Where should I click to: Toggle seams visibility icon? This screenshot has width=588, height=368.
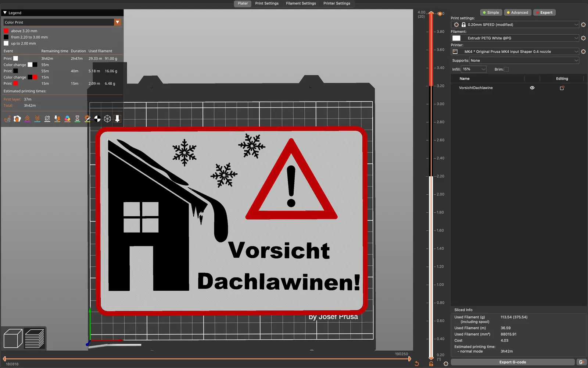coord(47,118)
